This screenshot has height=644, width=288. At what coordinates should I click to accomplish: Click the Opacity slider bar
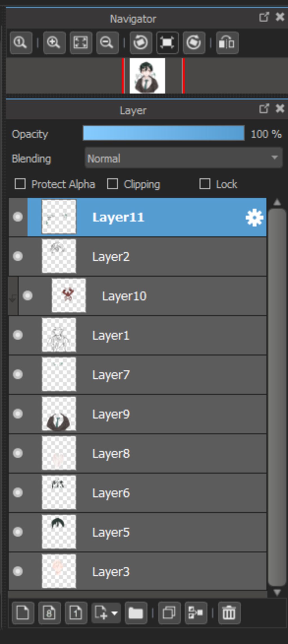(163, 133)
